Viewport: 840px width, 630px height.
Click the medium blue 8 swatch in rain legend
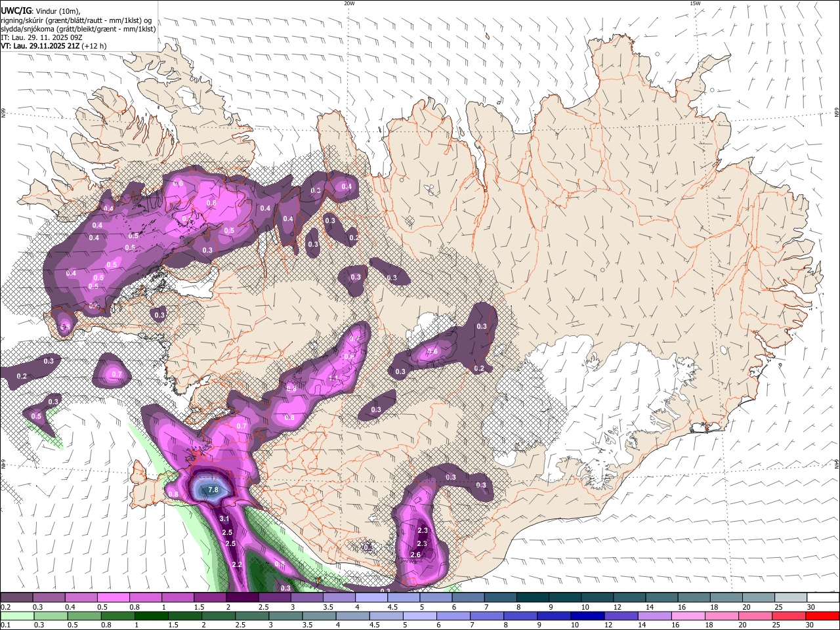(520, 616)
